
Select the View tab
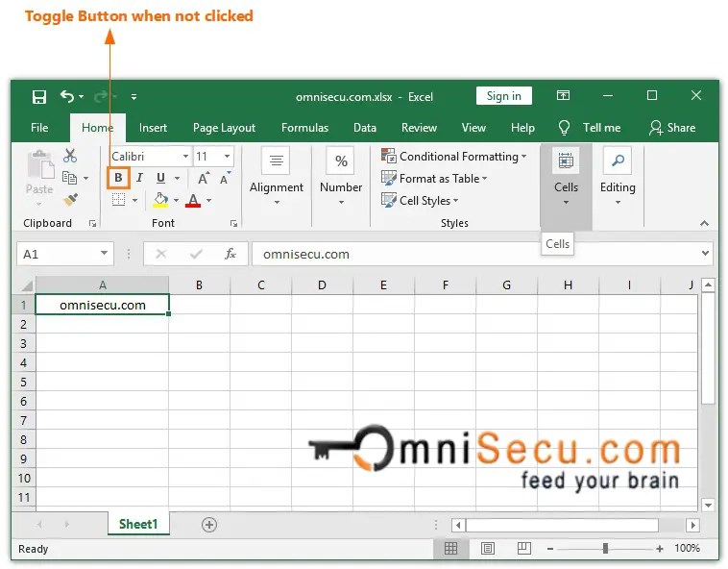(473, 128)
